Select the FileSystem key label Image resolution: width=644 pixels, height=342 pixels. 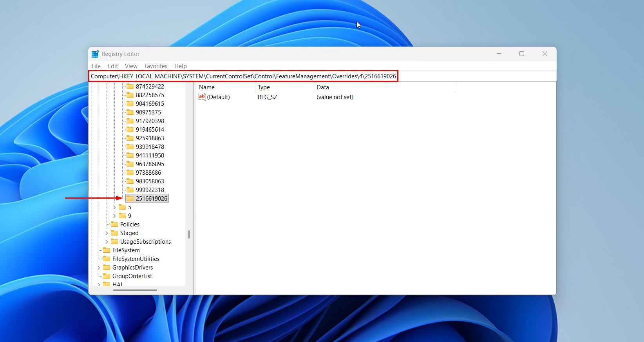(x=126, y=250)
